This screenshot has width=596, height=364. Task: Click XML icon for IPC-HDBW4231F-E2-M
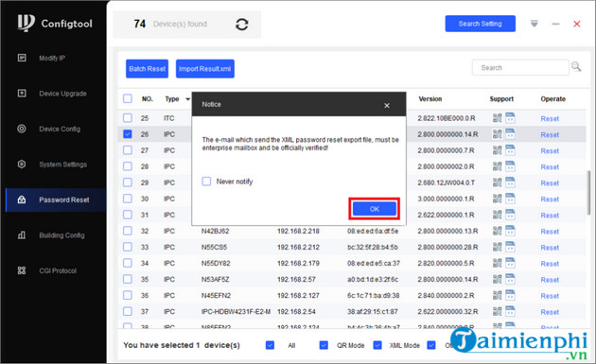coord(510,311)
